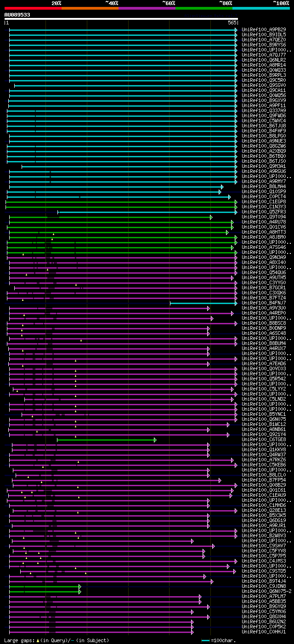
Task: Select label UniRef100_A8MR14
Action: [x=264, y=65]
